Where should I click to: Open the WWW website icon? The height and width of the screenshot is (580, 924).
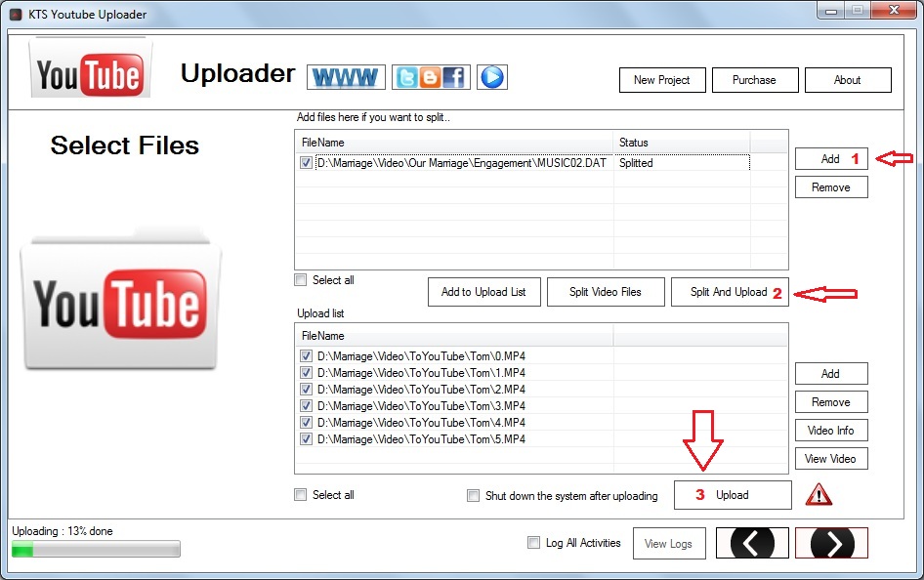tap(346, 77)
